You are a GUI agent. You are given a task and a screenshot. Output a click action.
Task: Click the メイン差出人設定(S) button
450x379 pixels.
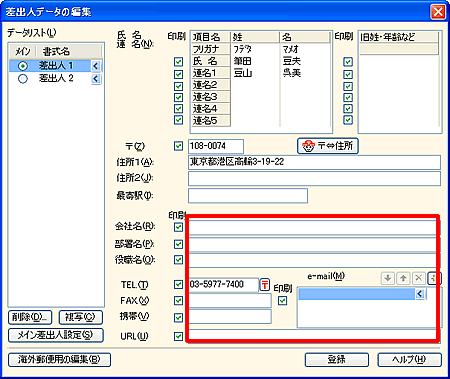coord(56,335)
